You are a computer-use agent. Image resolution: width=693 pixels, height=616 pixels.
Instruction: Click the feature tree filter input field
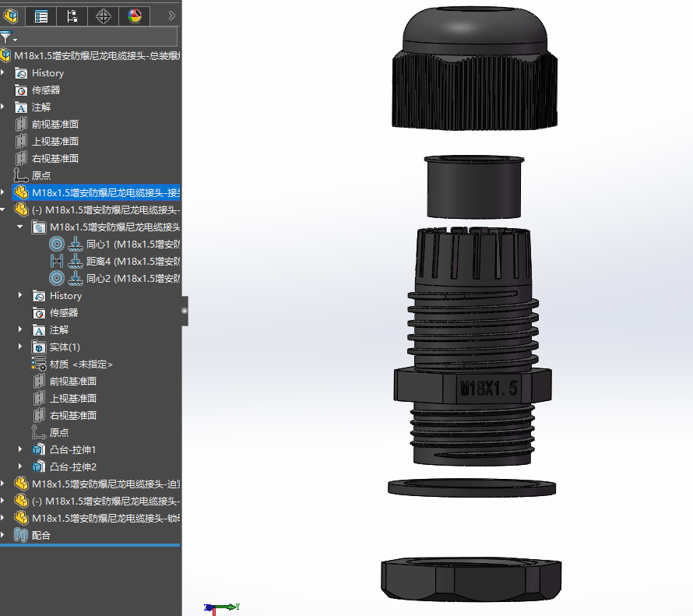click(97, 37)
